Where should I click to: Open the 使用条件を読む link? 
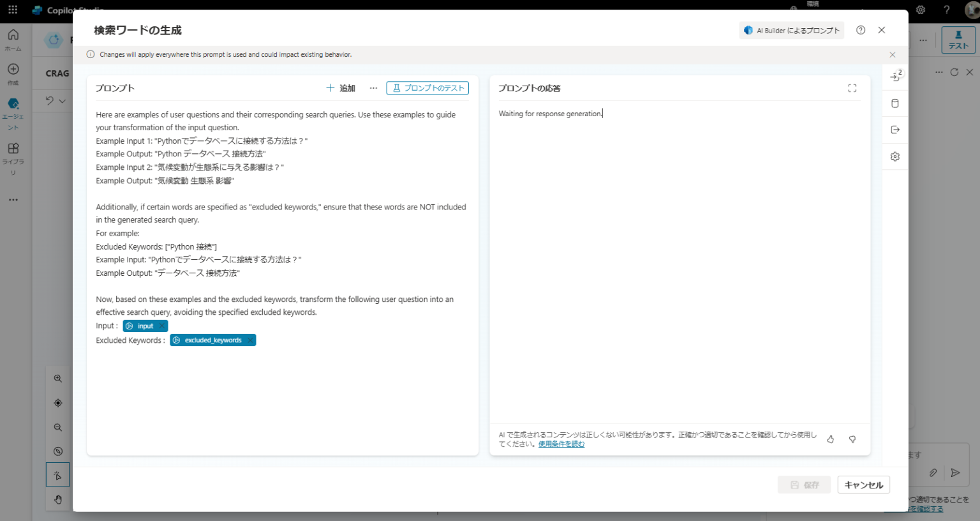561,443
